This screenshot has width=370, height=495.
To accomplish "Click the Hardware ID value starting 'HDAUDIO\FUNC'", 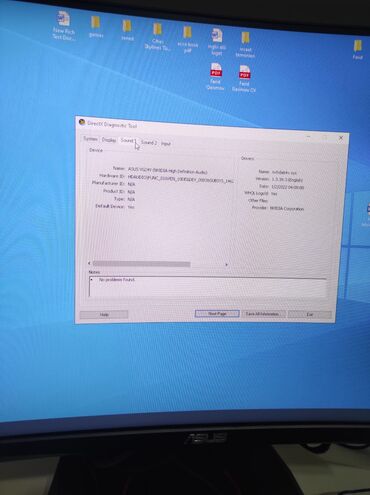I will pos(180,179).
